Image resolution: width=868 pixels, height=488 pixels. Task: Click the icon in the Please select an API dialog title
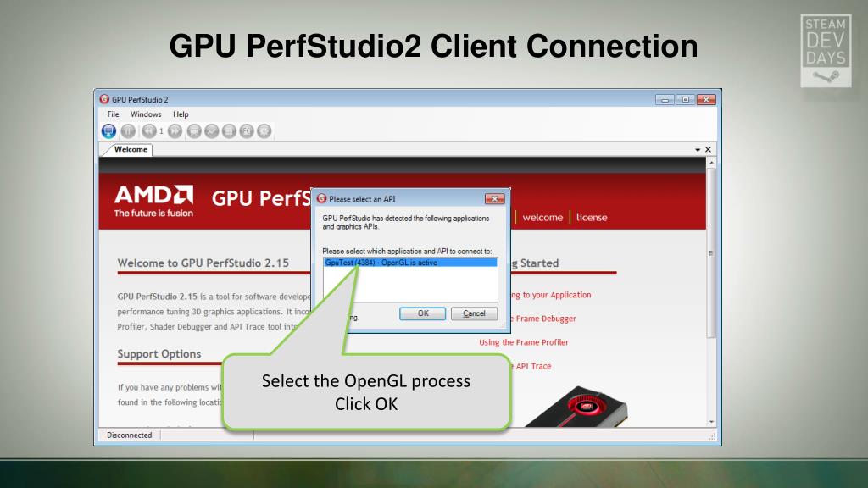click(x=321, y=198)
